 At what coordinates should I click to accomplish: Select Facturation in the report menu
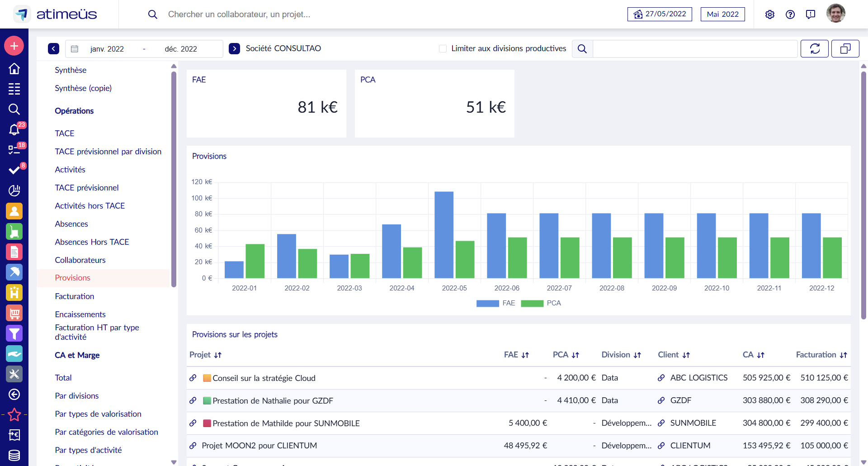(75, 296)
